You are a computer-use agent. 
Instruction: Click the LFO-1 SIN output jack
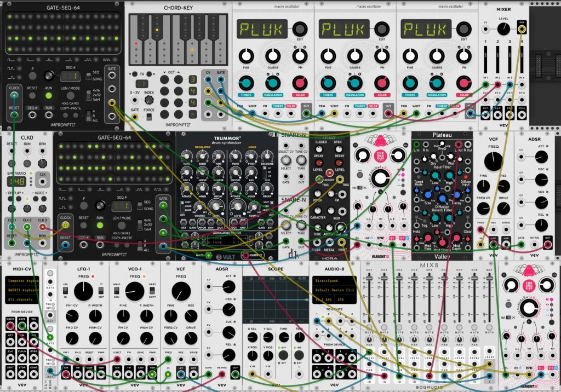[66, 374]
